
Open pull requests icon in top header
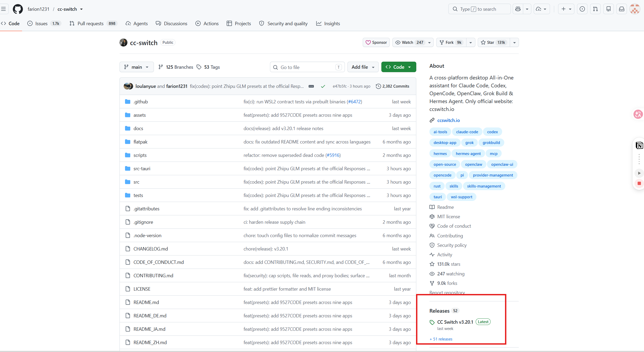pos(595,9)
